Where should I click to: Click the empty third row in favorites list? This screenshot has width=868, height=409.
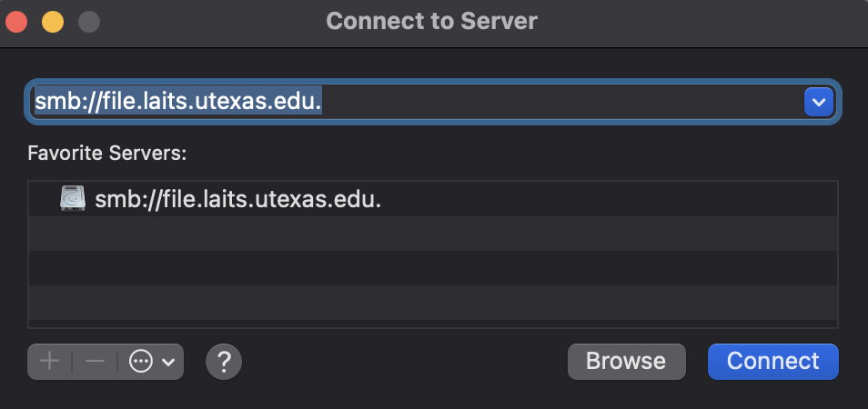pyautogui.click(x=432, y=267)
